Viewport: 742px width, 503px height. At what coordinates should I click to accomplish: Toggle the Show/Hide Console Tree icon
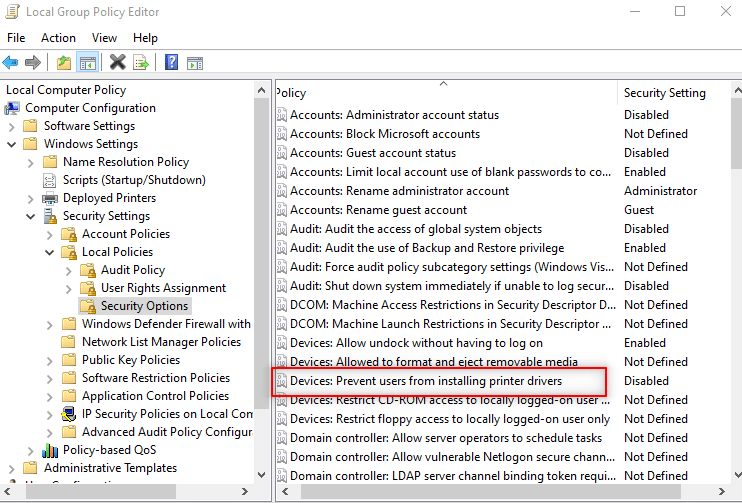(88, 62)
